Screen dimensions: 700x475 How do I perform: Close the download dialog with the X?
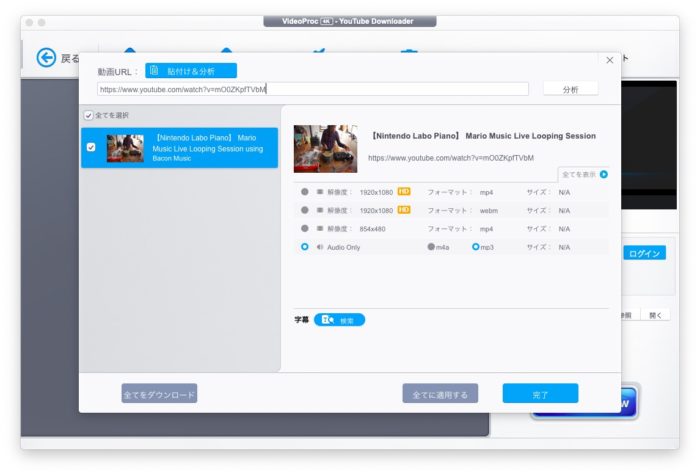609,60
